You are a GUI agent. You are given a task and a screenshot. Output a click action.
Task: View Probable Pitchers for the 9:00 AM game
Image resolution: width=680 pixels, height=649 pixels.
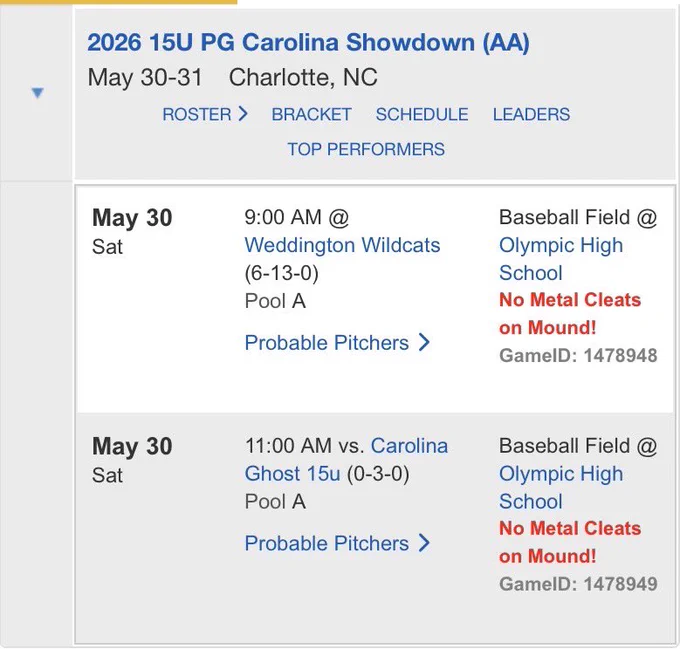click(327, 343)
